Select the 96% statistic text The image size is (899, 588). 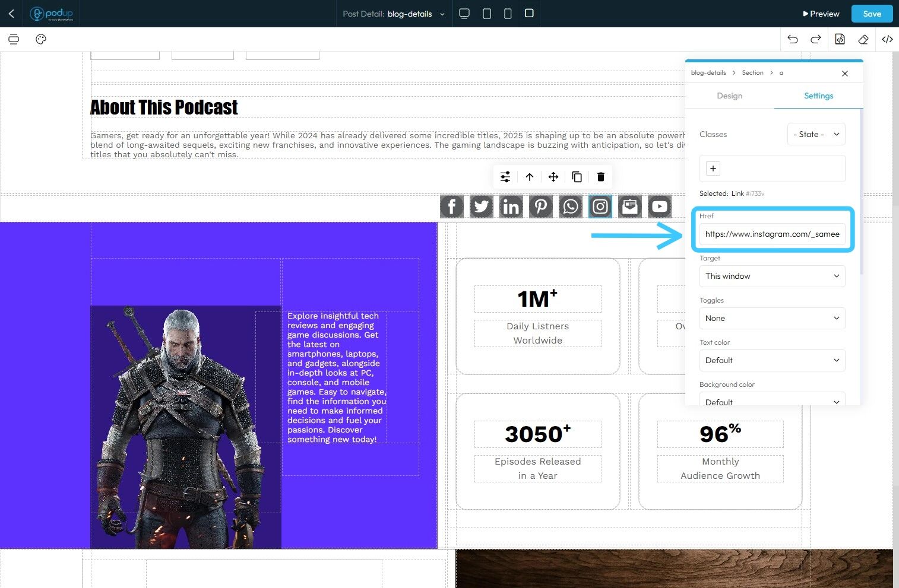point(720,434)
